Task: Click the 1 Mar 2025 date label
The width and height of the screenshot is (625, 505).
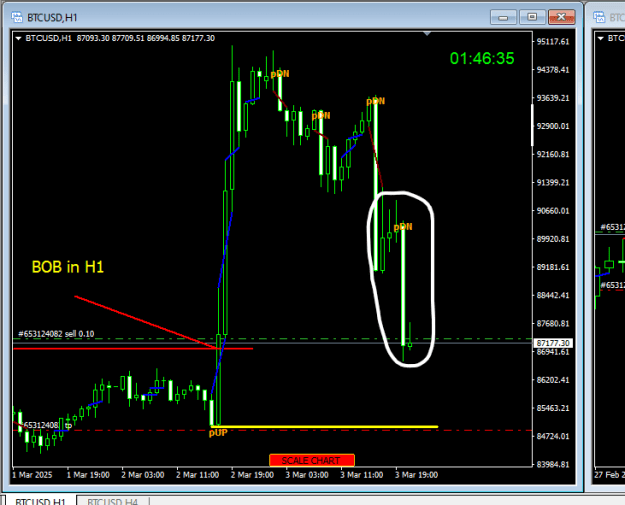Action: point(32,475)
